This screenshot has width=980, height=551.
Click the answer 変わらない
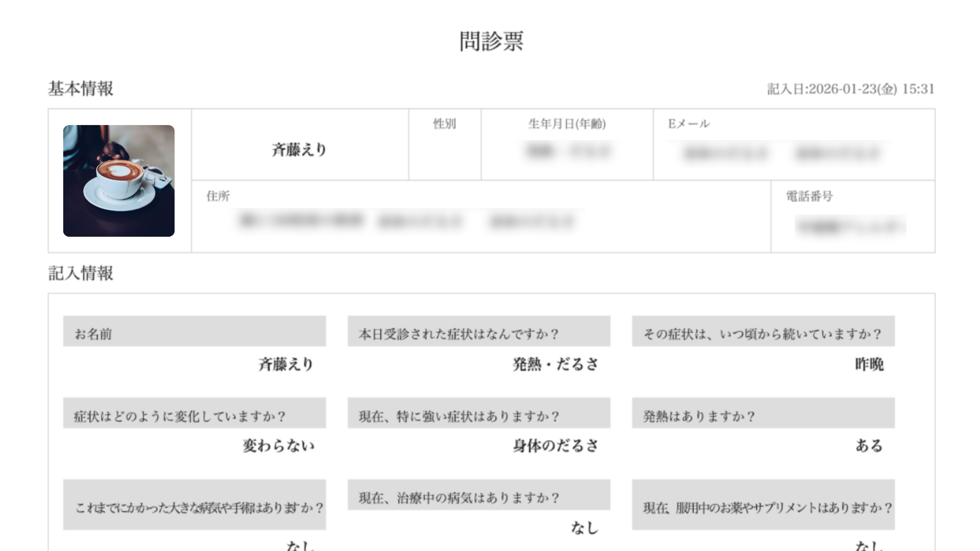(x=279, y=446)
